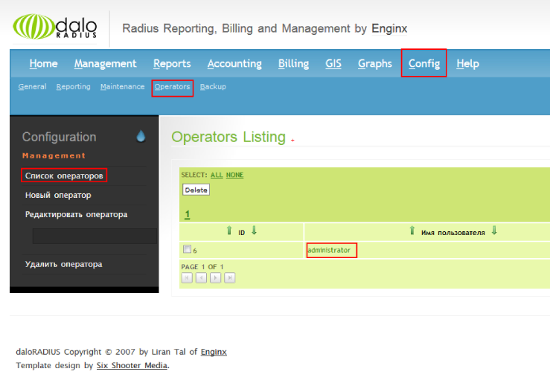Tick the checkbox for operator ID 6
550x392 pixels.
188,249
